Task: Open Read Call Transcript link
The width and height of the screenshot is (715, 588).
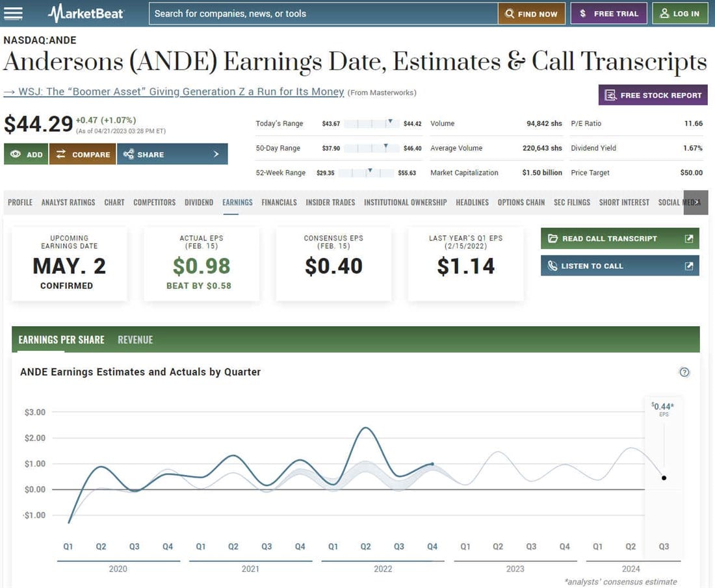Action: point(619,238)
